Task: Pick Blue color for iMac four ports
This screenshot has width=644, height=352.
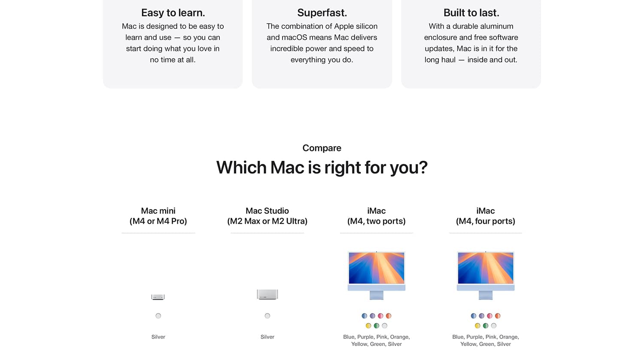Action: (474, 316)
